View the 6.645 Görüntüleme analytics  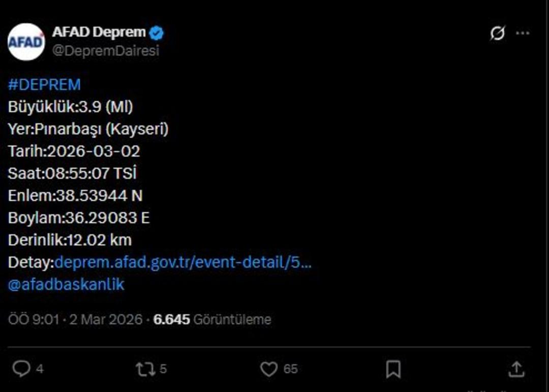(213, 320)
